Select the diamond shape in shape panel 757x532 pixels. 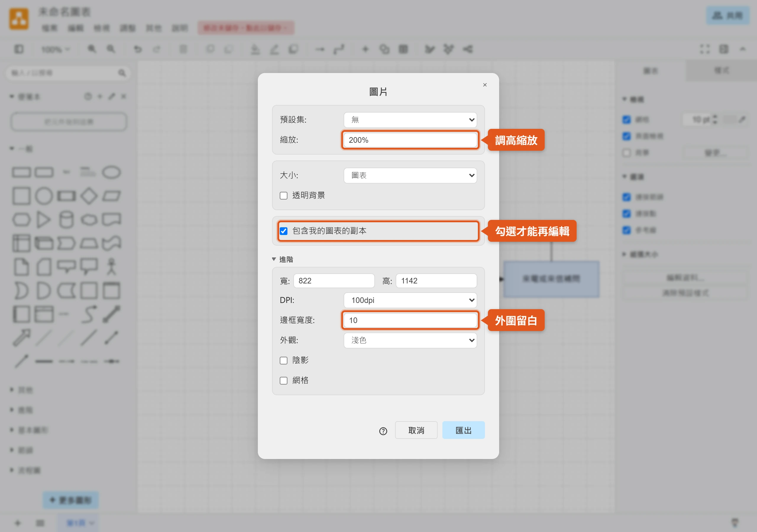(x=89, y=196)
